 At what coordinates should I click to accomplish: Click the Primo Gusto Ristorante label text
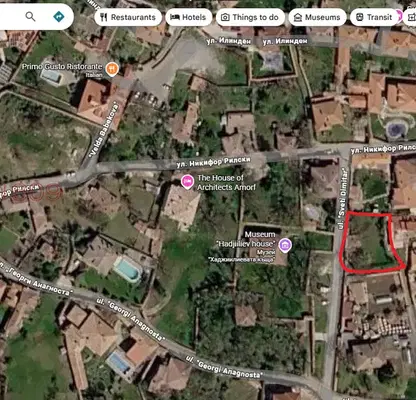pyautogui.click(x=62, y=67)
